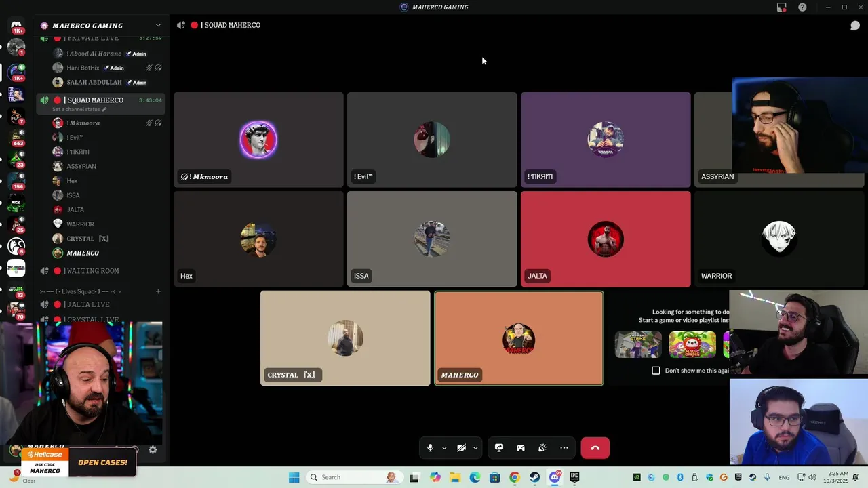Disconnect from voice call red button
This screenshot has width=868, height=488.
(x=595, y=448)
